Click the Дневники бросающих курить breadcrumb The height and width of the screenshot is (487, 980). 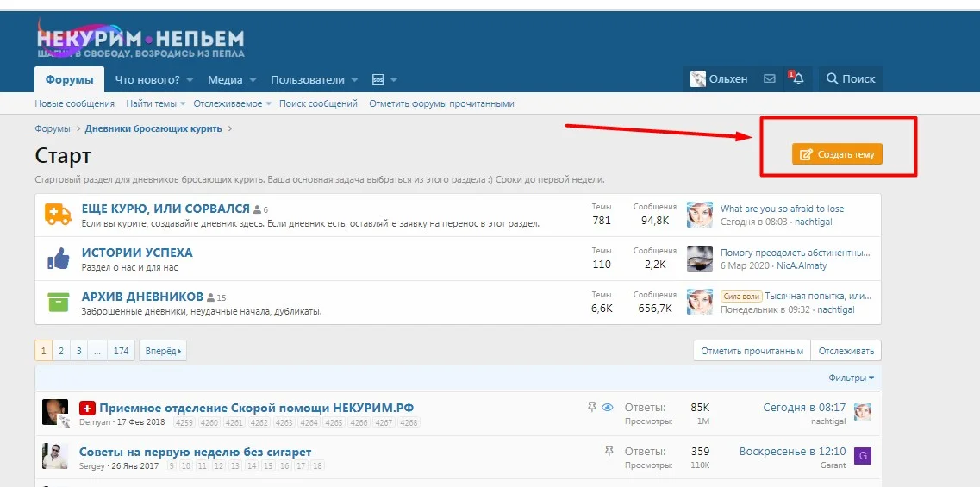point(153,128)
